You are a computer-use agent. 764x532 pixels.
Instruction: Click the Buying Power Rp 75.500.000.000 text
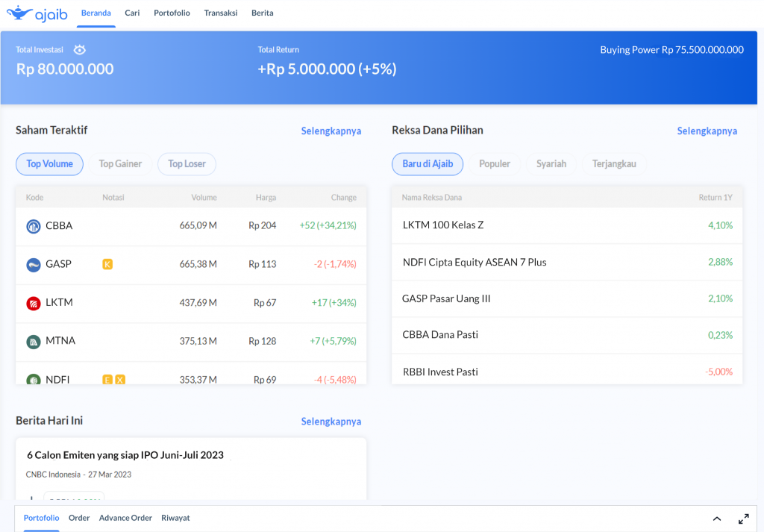click(x=672, y=50)
